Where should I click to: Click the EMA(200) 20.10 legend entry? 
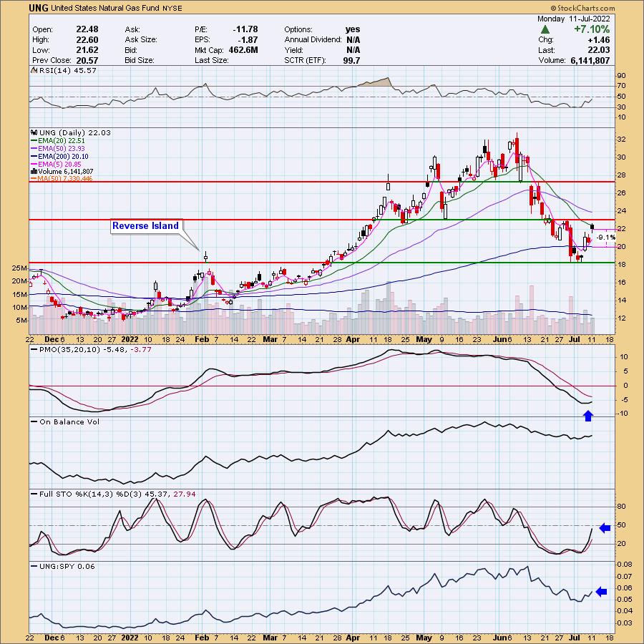[x=60, y=157]
